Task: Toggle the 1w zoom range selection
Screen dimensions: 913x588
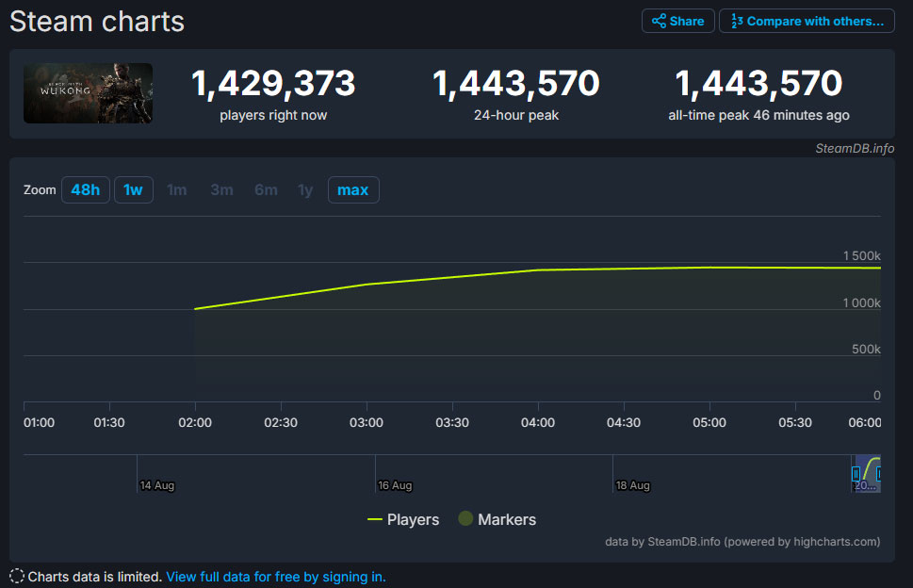Action: tap(133, 189)
